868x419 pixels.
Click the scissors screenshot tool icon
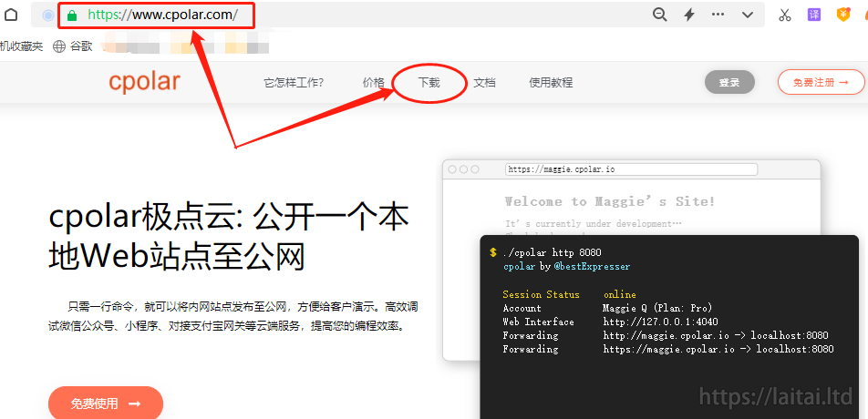click(x=784, y=15)
